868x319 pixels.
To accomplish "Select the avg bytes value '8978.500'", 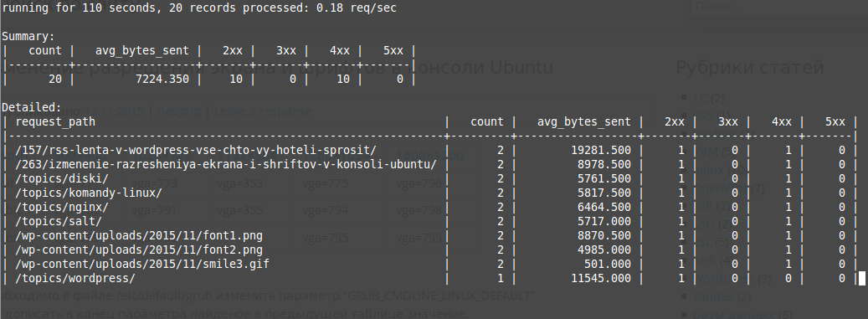I will [604, 164].
